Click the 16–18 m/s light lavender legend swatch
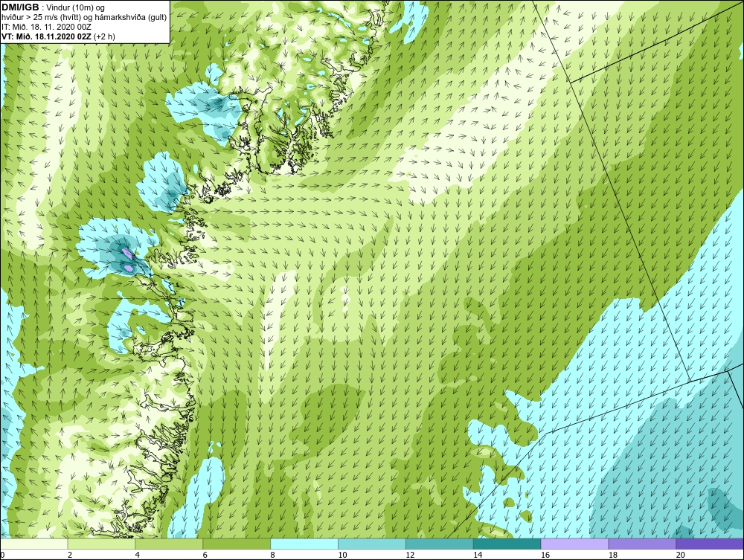The image size is (744, 560). tap(574, 544)
